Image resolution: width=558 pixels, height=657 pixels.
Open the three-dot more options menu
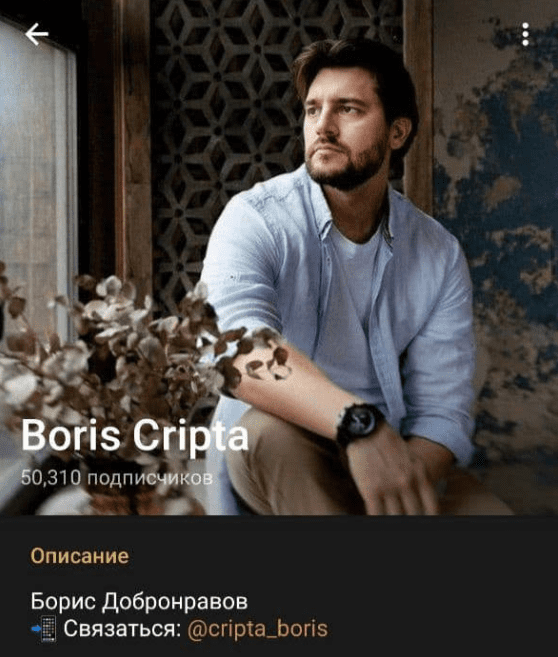pos(525,34)
